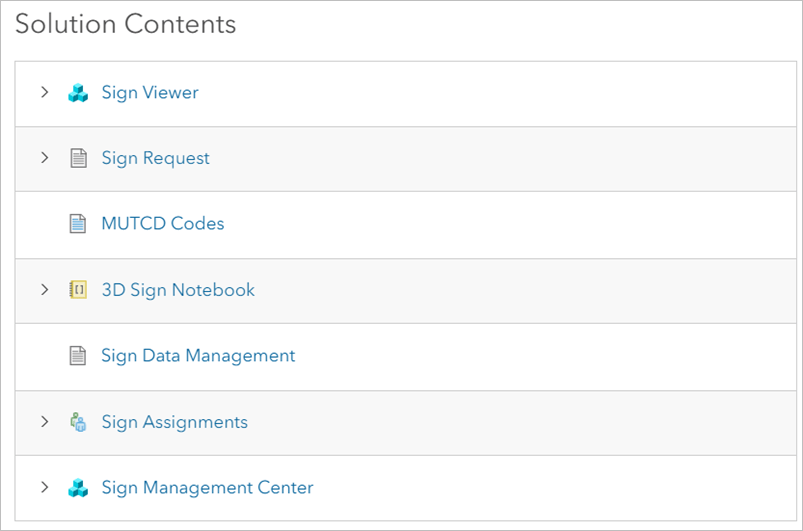Open the Sign Assignments link
The image size is (803, 531).
point(175,422)
